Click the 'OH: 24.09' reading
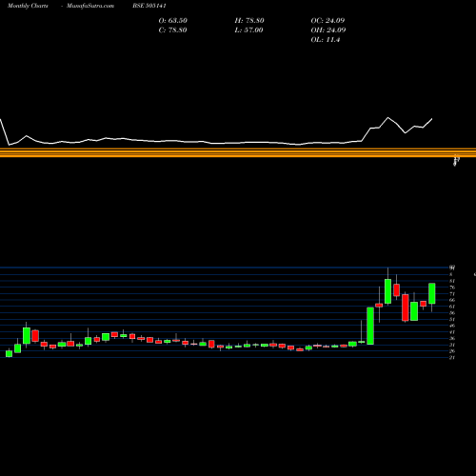 click(328, 30)
